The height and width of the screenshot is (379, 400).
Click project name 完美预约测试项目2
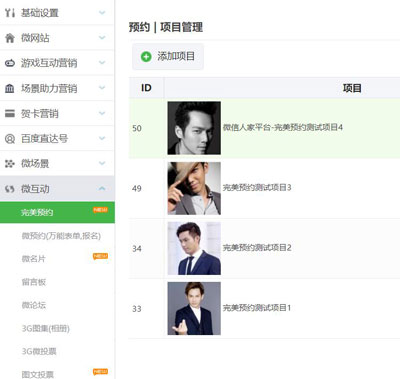click(257, 248)
